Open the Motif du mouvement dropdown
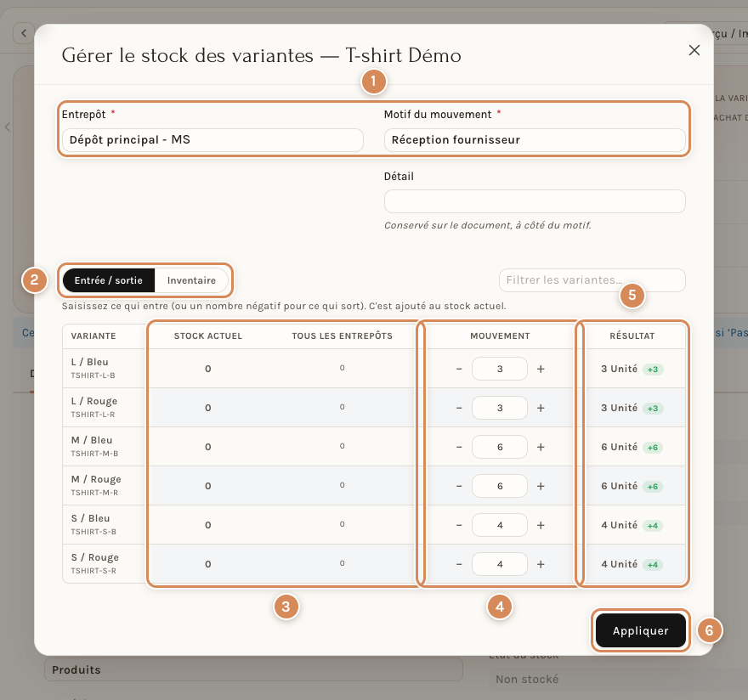 click(535, 139)
